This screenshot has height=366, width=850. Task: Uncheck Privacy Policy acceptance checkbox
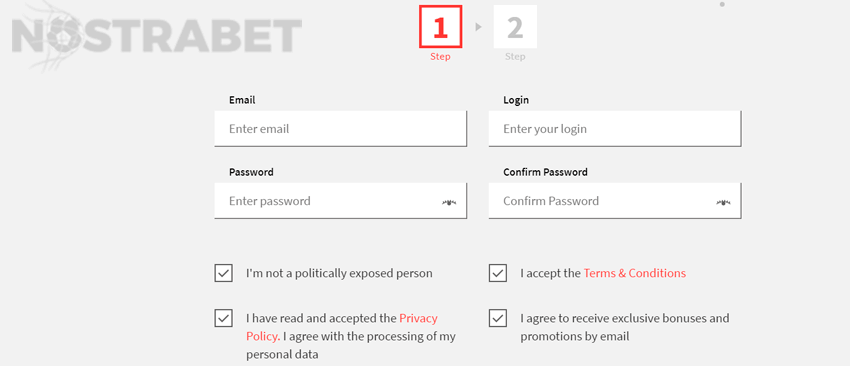[x=223, y=318]
